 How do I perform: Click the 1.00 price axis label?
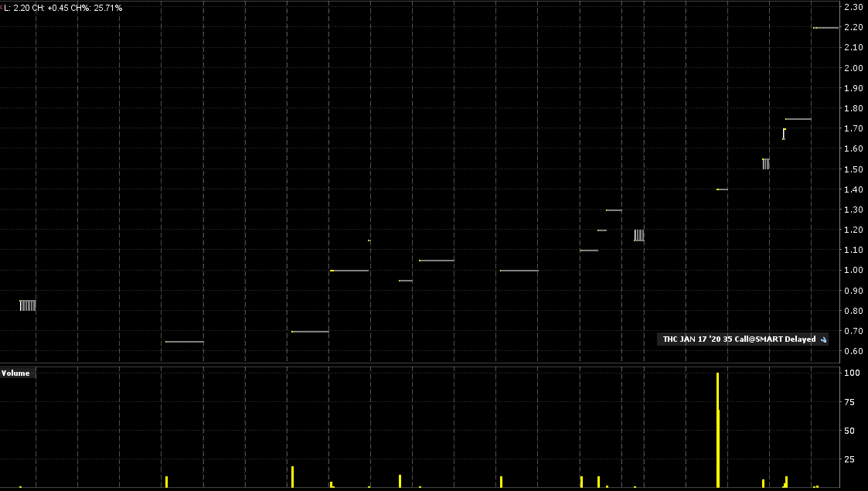pyautogui.click(x=853, y=270)
